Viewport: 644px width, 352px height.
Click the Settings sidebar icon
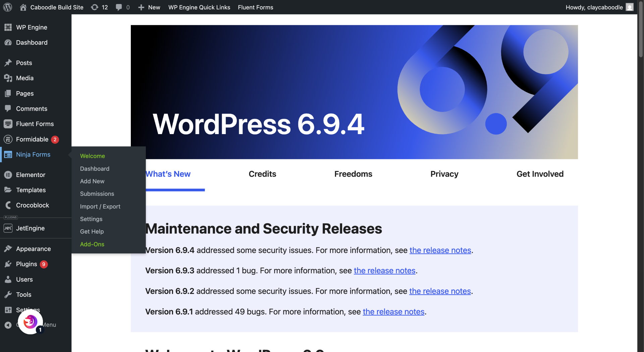coord(8,310)
